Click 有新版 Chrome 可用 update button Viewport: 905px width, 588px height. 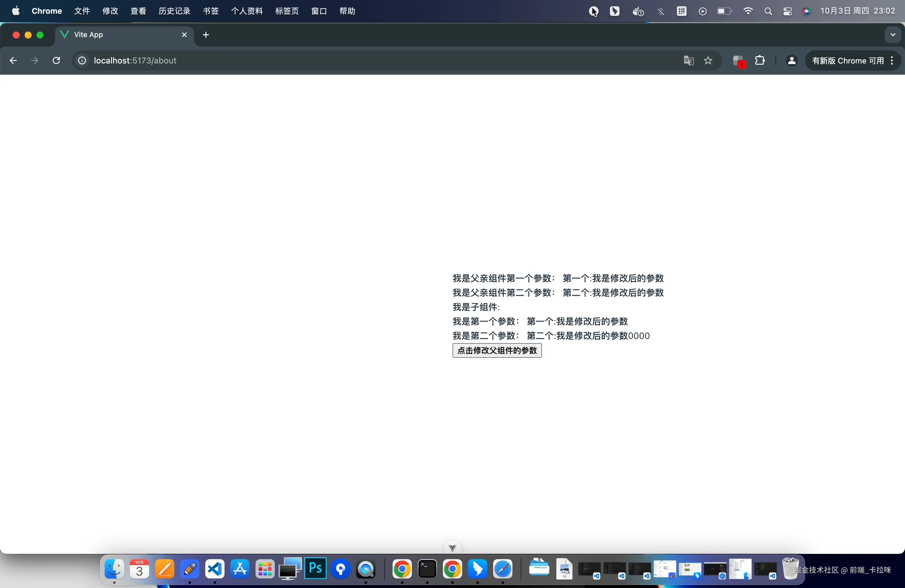coord(848,60)
